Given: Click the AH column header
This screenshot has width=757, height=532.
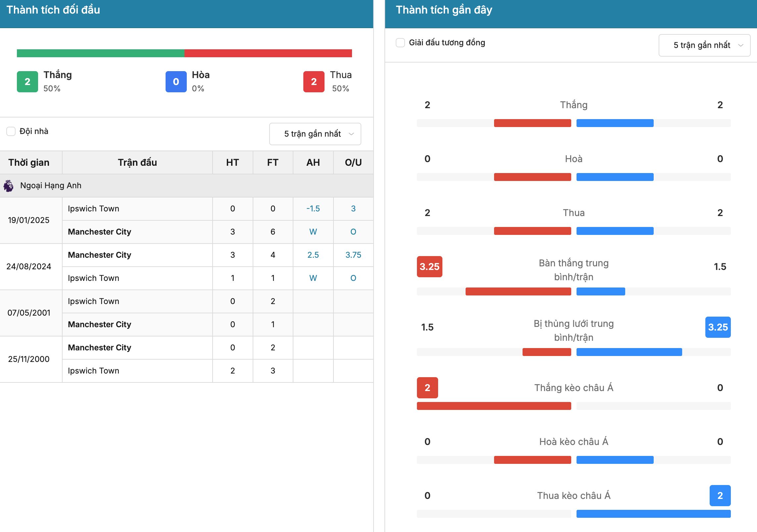Looking at the screenshot, I should pos(313,162).
